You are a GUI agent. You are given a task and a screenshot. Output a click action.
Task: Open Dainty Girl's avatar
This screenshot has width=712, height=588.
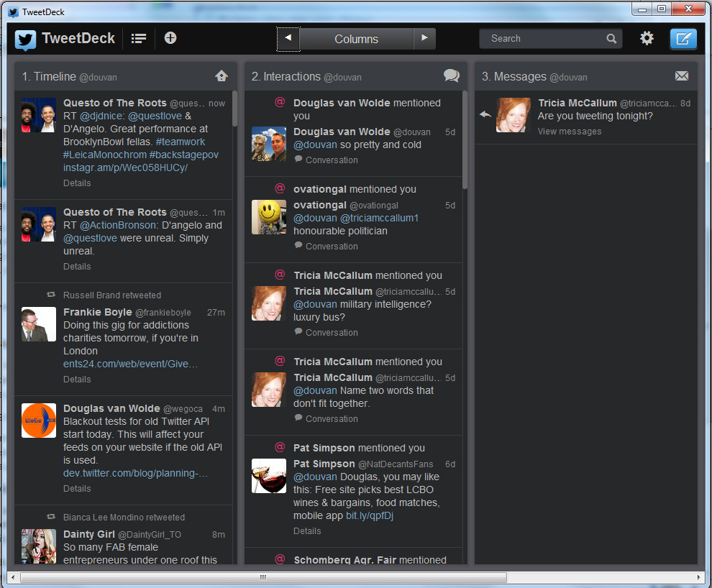[39, 546]
